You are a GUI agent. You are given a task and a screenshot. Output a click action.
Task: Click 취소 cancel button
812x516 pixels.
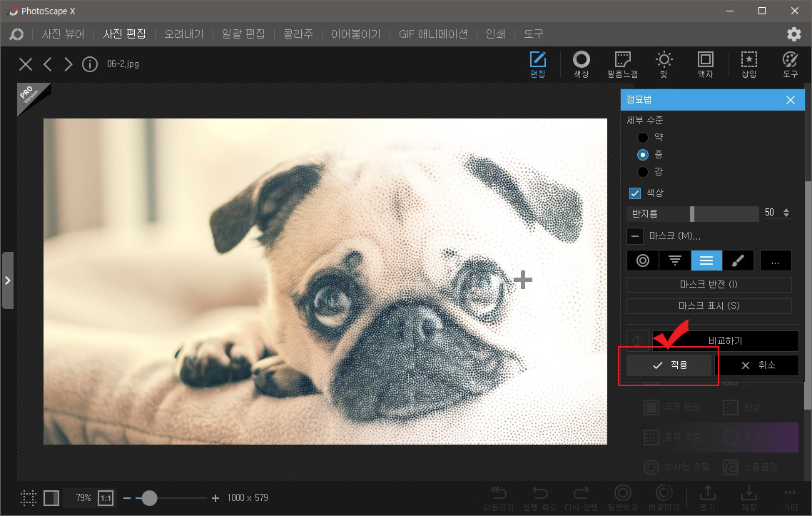758,365
